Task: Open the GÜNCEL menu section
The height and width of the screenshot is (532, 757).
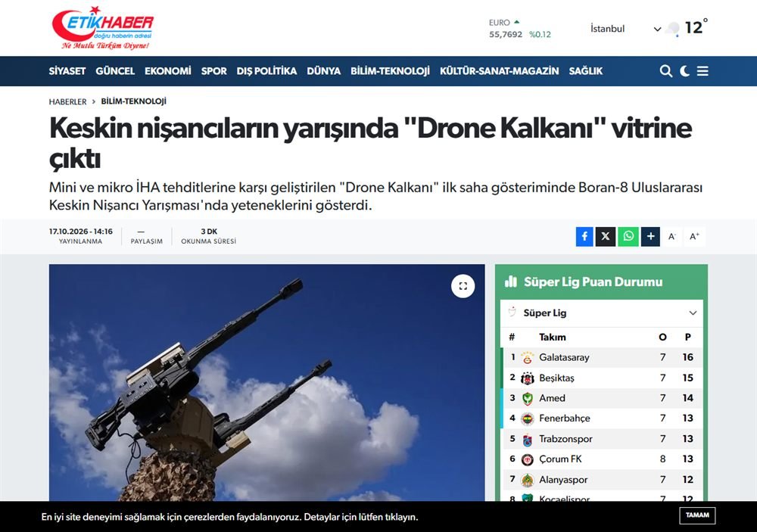Action: pyautogui.click(x=115, y=71)
